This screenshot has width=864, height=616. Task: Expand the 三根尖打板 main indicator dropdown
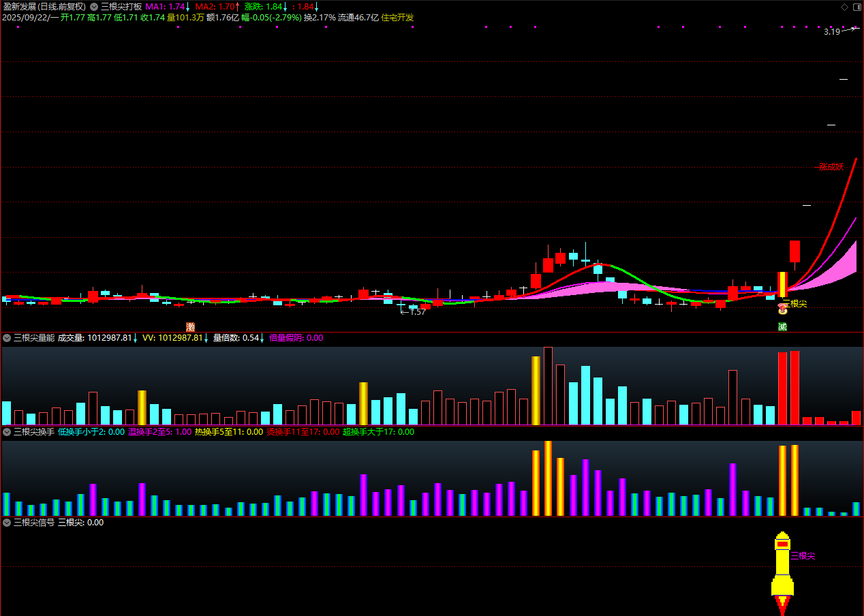tap(94, 7)
